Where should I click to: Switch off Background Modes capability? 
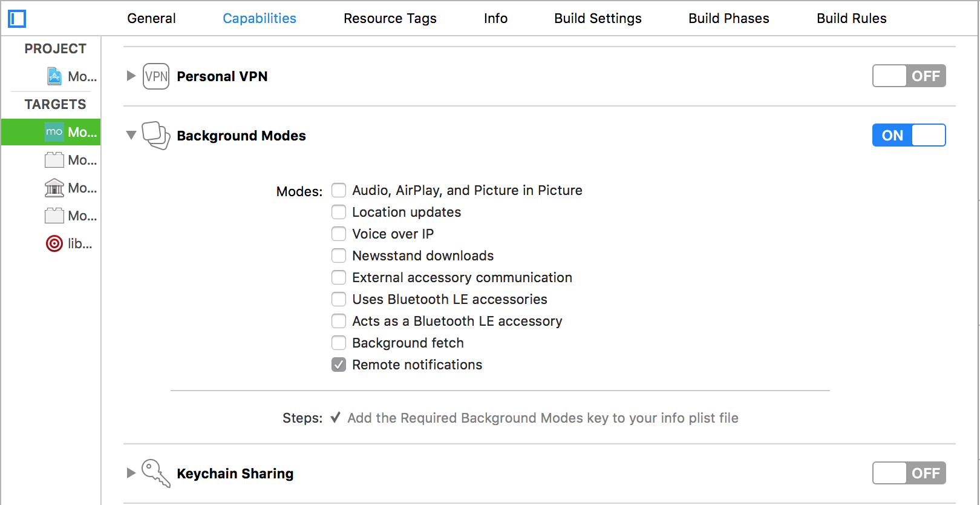point(909,135)
